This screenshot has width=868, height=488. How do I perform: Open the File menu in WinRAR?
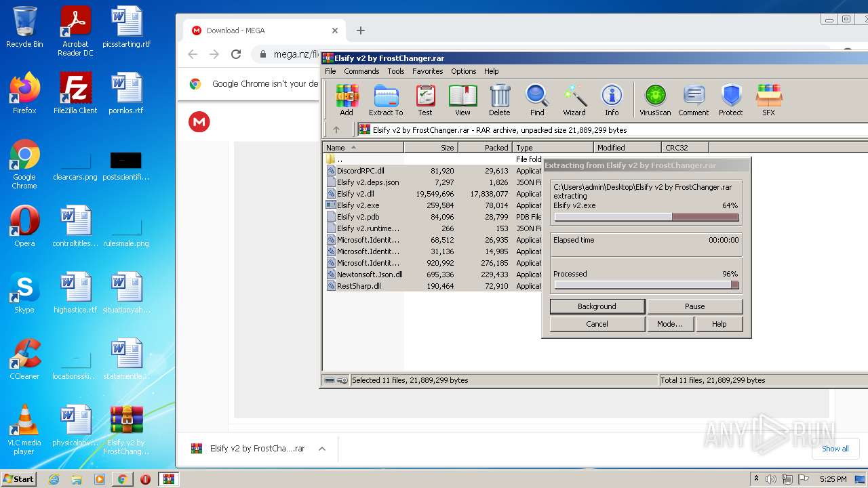(330, 71)
